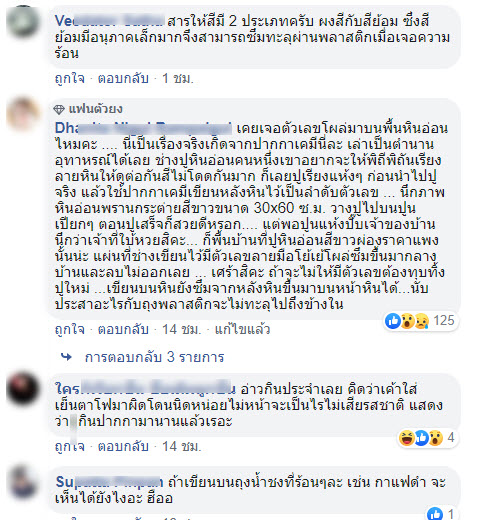Viewport: 491px width, 520px height.
Task: Click the 1 ชม. timestamp link
Action: pyautogui.click(x=178, y=79)
